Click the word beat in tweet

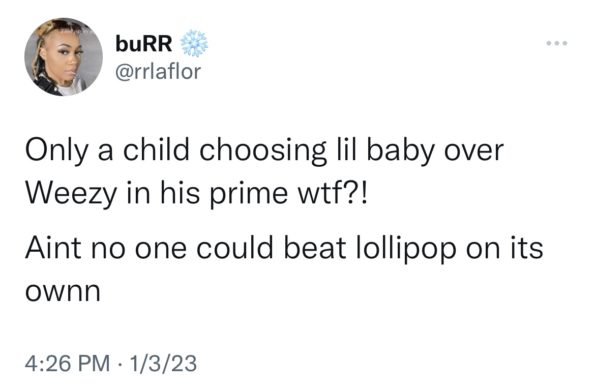point(315,248)
